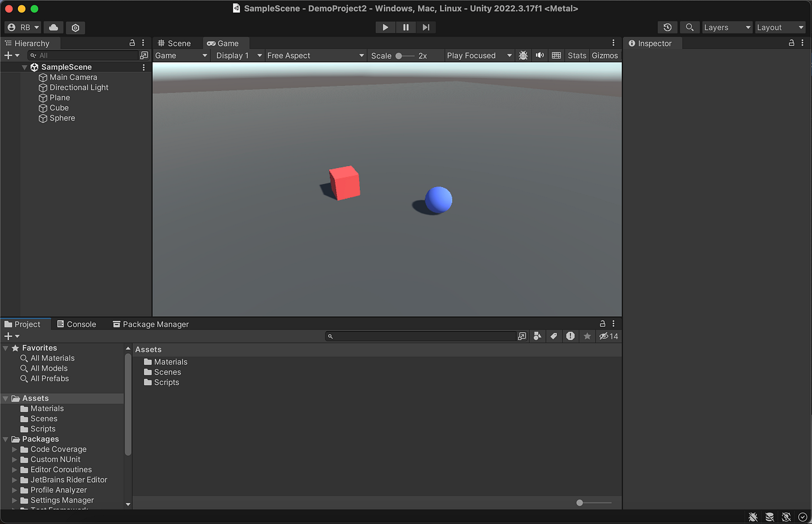Open the search by type filter in Project window
The image size is (812, 524).
pos(537,336)
